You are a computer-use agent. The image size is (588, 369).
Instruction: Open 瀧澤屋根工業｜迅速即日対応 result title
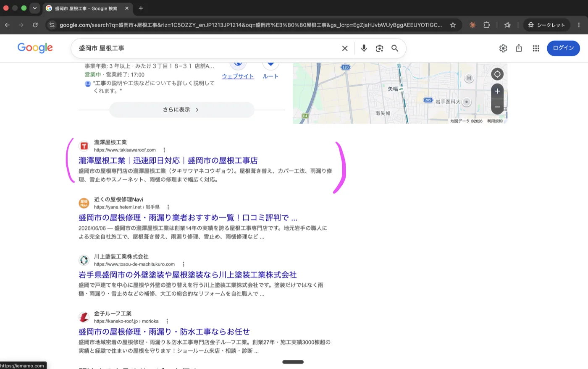pyautogui.click(x=168, y=161)
